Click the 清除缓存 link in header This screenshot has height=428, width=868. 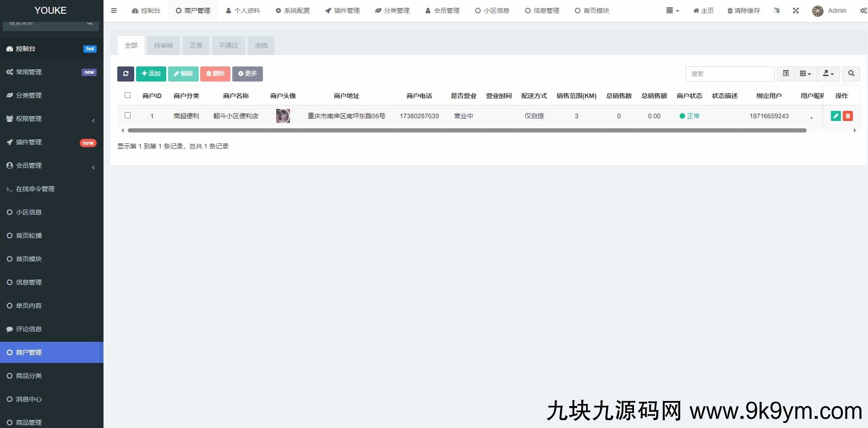743,11
